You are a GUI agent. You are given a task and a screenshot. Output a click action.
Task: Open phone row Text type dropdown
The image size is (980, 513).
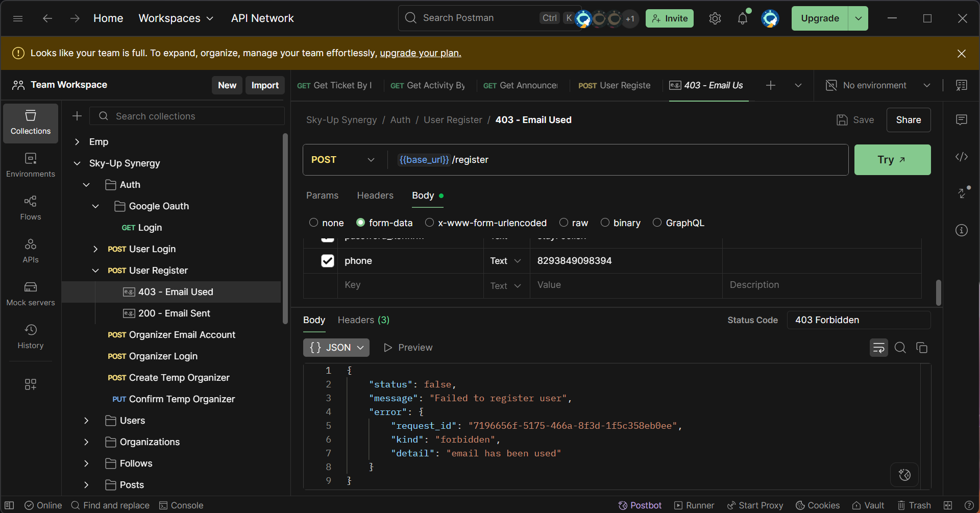pyautogui.click(x=506, y=261)
